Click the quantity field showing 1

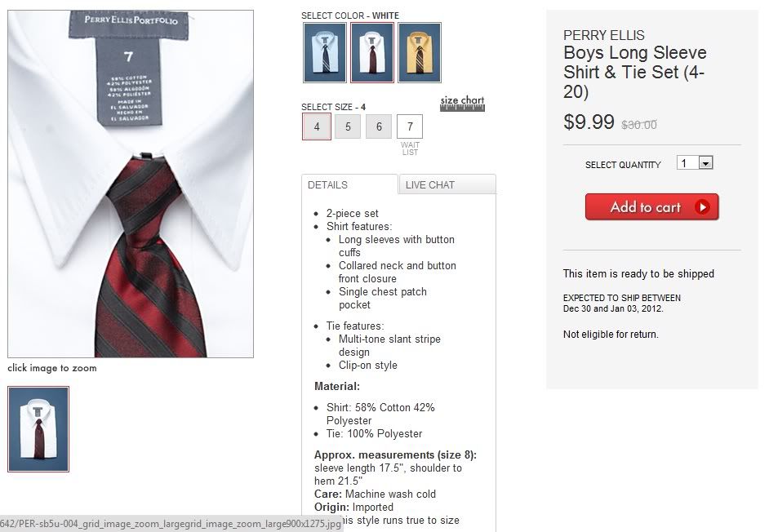click(687, 163)
